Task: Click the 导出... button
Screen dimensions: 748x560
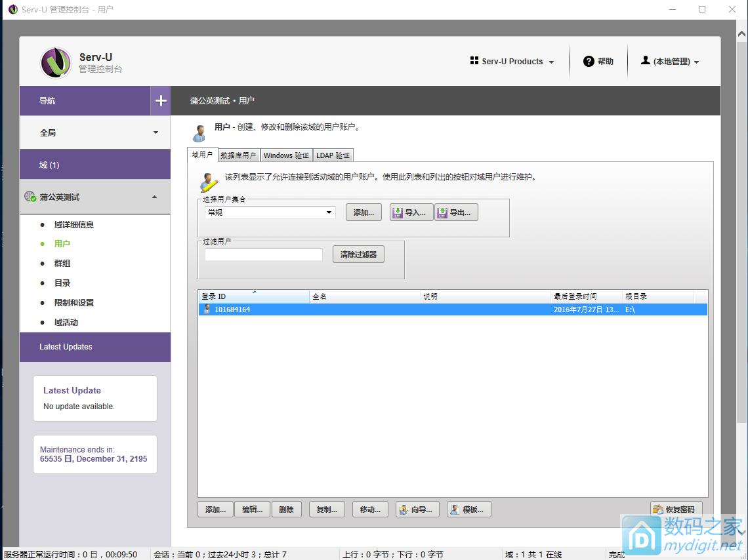Action: pos(456,212)
